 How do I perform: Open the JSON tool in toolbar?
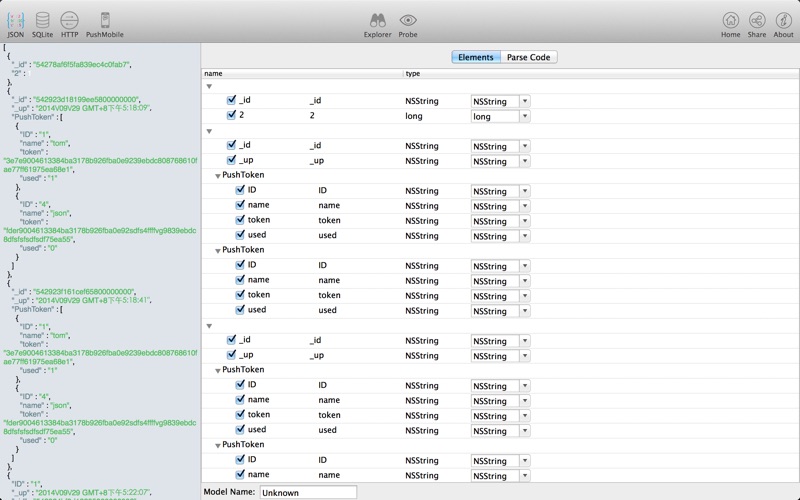click(x=15, y=25)
